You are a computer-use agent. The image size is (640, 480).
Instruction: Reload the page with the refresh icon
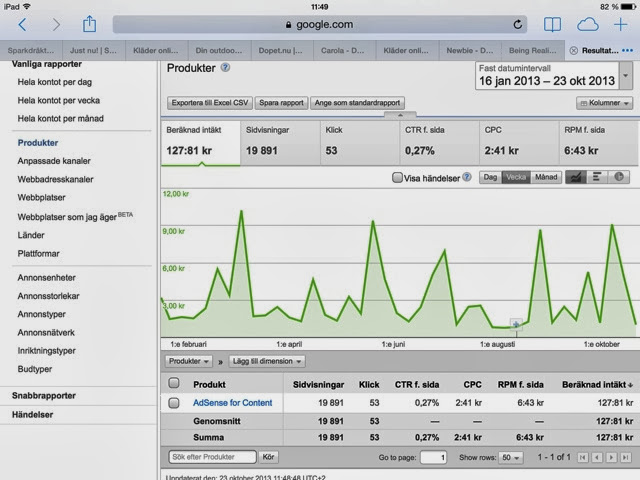pyautogui.click(x=518, y=24)
